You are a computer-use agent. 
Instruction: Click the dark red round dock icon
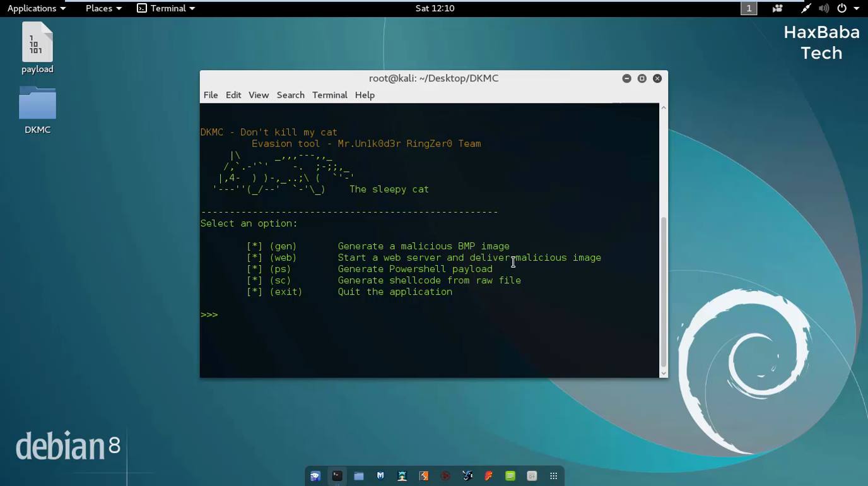pos(445,476)
